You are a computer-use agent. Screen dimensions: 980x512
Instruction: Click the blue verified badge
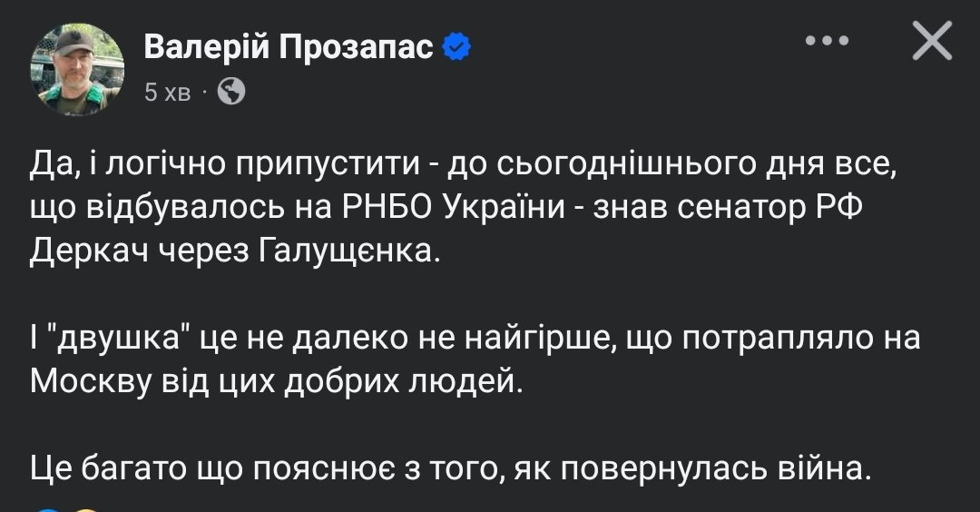(x=456, y=46)
